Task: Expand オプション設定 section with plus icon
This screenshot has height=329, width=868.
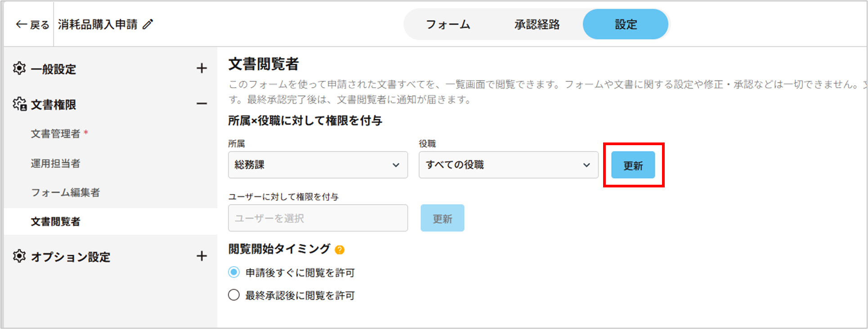Action: pyautogui.click(x=201, y=256)
